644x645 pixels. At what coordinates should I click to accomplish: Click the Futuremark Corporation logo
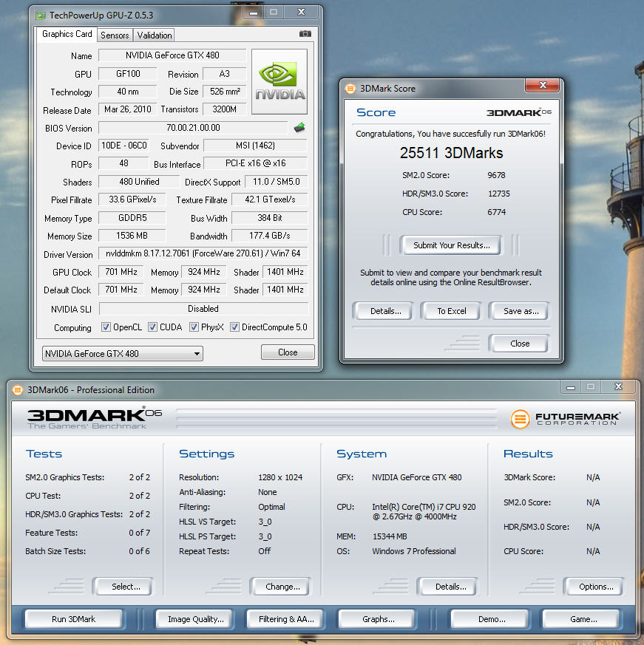[x=565, y=419]
